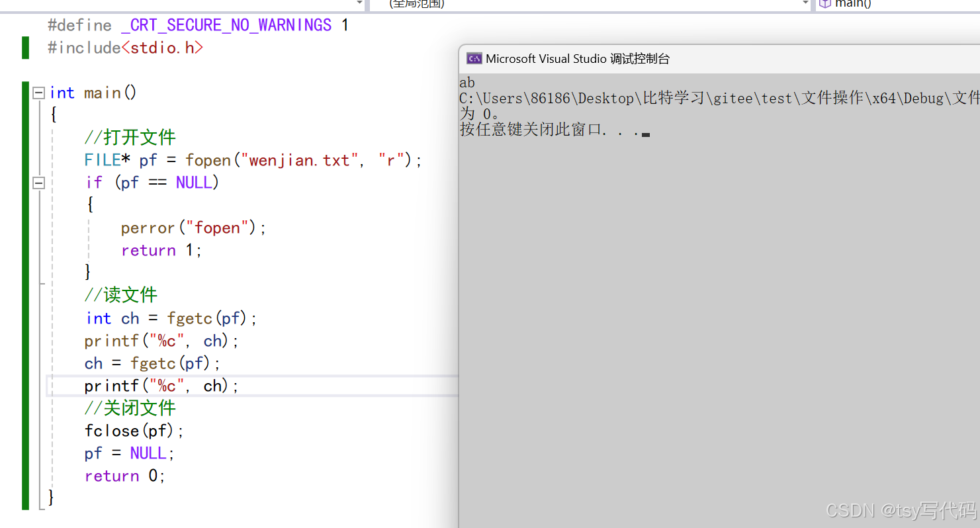
Task: Collapse the if (pf == NULL) fold toggle
Action: [39, 183]
